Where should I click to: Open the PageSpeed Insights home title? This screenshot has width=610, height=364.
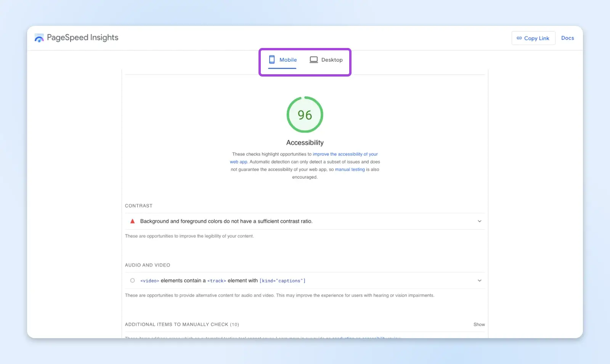(x=83, y=38)
